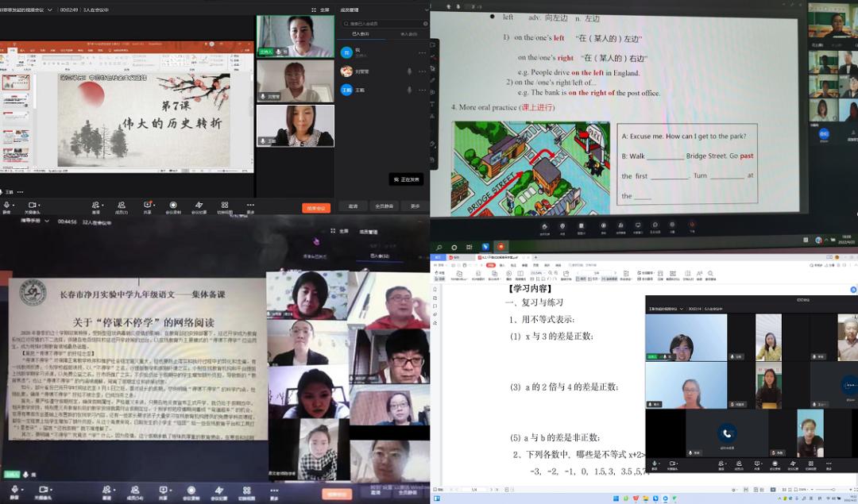
Task: Click 全屏 fullscreen icon in history lesson meeting
Action: point(314,10)
